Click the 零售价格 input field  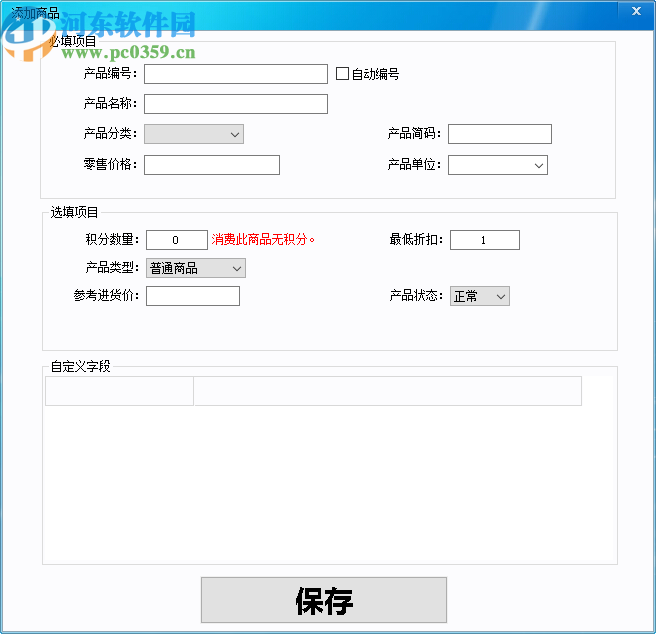[x=212, y=165]
